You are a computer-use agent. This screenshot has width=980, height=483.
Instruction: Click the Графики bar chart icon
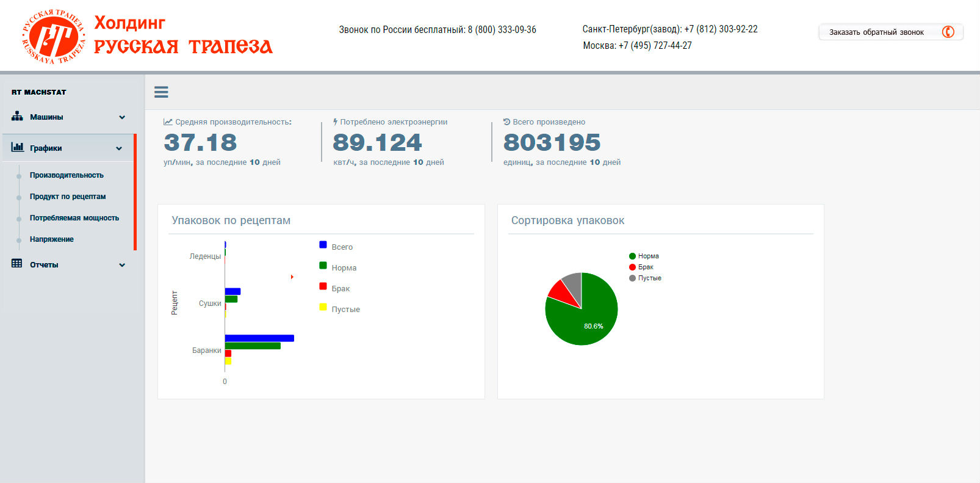pos(17,147)
